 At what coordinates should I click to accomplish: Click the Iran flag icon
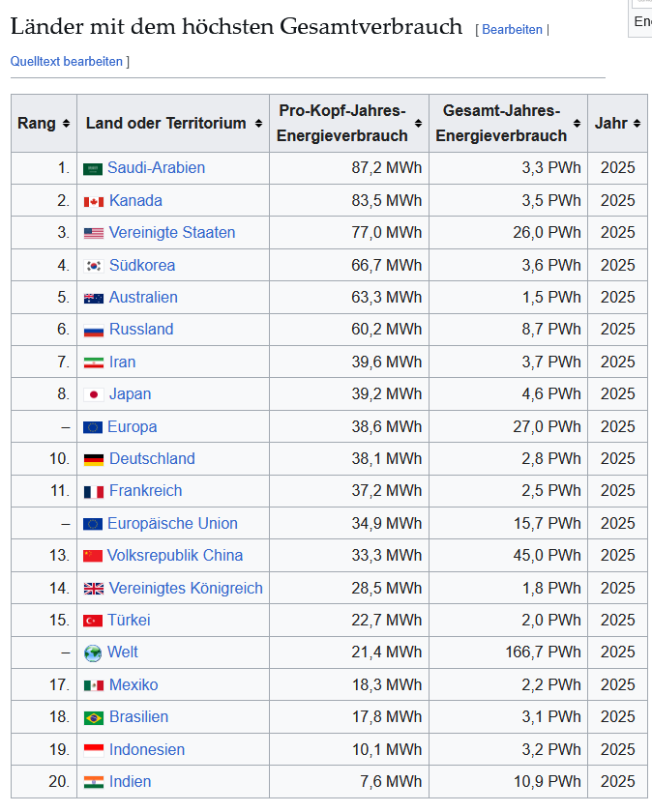tap(94, 363)
